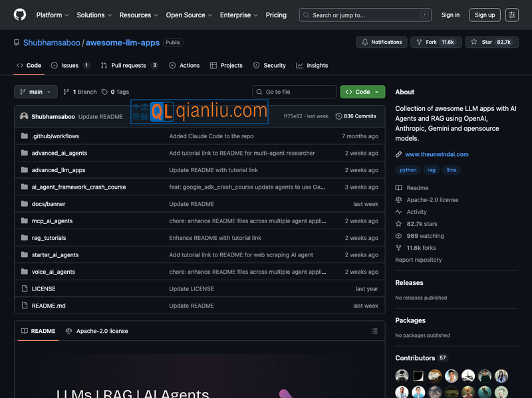
Task: Expand the Platform menu in header
Action: pyautogui.click(x=53, y=15)
